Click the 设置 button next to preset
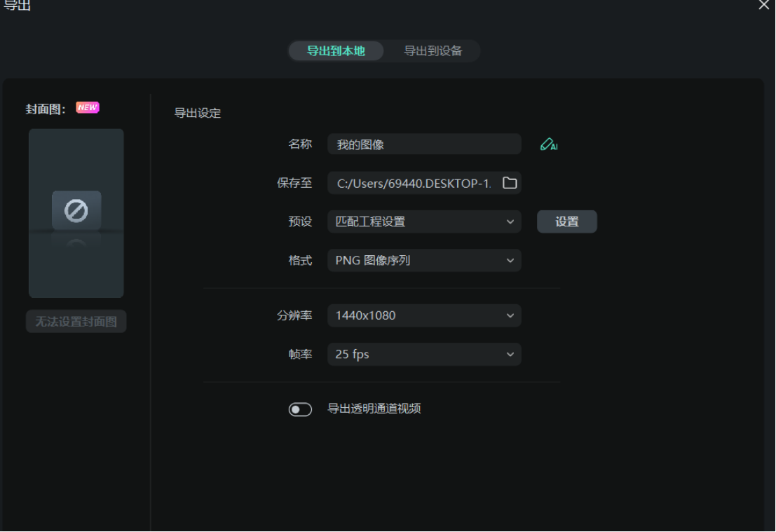The width and height of the screenshot is (776, 532). pos(566,221)
